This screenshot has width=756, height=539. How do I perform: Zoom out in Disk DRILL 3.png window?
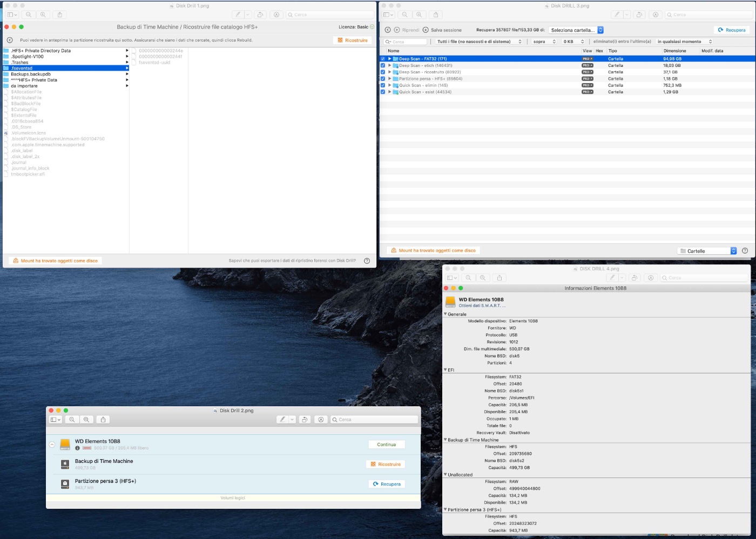point(404,15)
